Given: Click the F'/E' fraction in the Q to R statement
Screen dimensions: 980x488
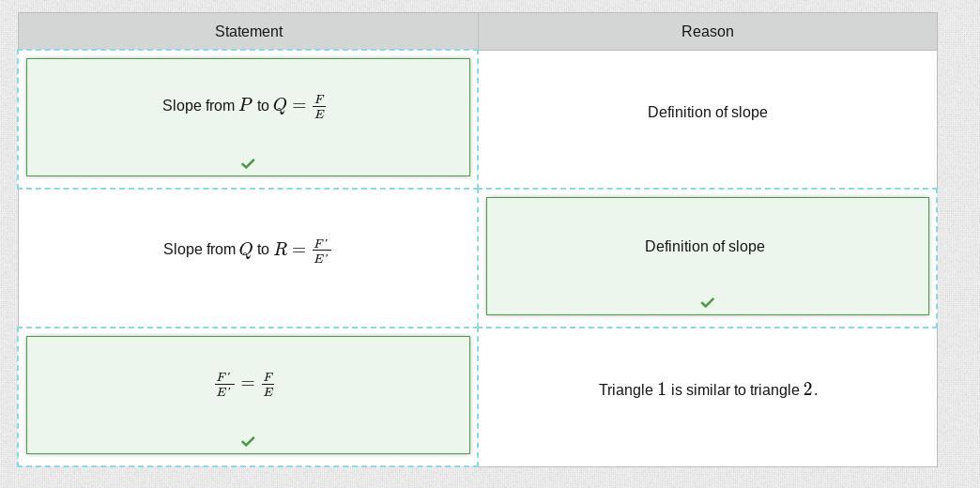Looking at the screenshot, I should pos(321,251).
